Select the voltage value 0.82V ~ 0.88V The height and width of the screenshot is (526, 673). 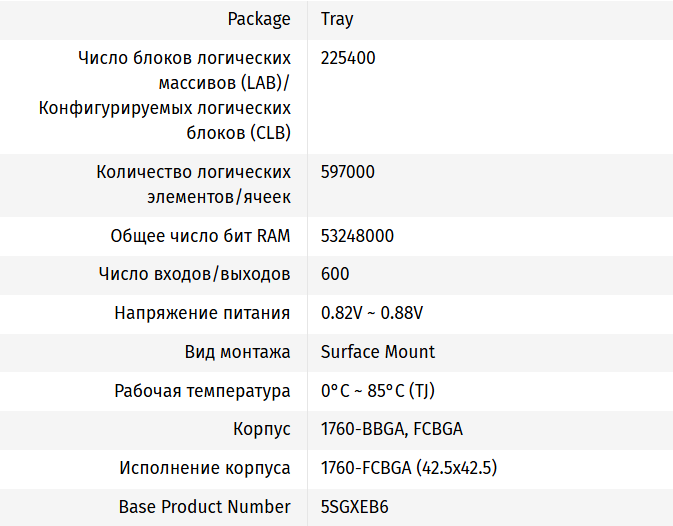coord(372,313)
